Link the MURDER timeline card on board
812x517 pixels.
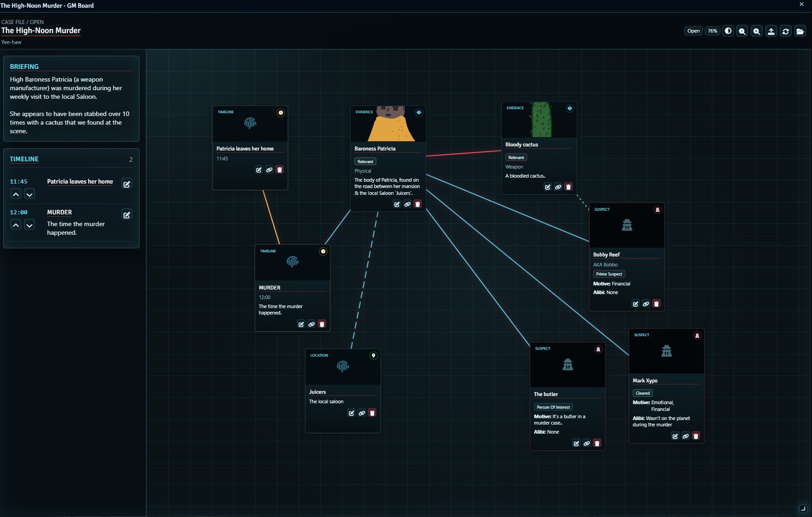coord(312,324)
